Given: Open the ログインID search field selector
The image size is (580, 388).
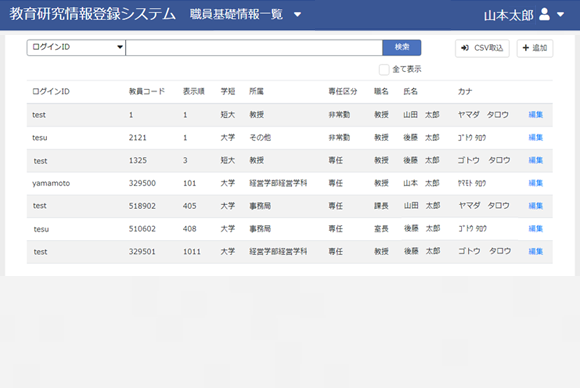Looking at the screenshot, I should click(x=76, y=47).
